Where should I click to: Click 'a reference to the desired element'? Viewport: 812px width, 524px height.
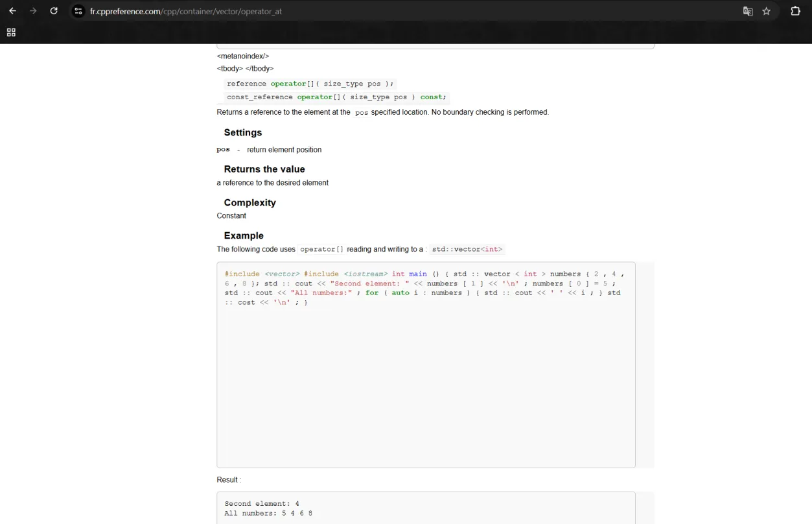[273, 183]
